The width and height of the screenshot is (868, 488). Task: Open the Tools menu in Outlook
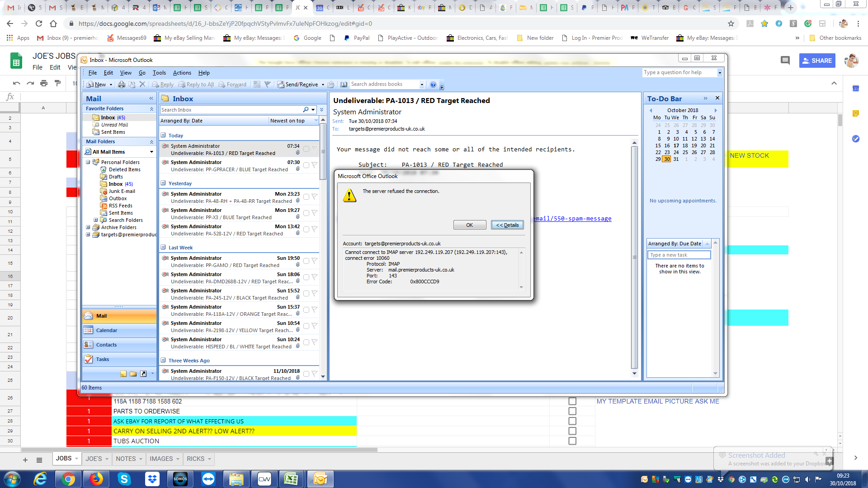pyautogui.click(x=159, y=73)
